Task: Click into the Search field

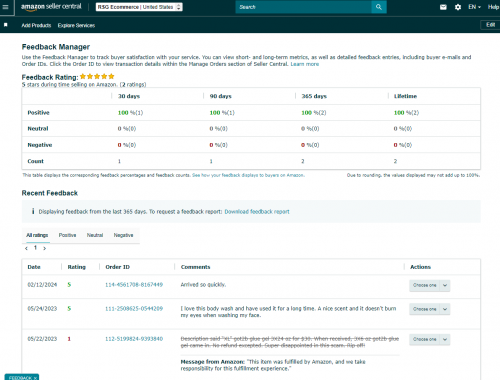Action: tap(304, 7)
